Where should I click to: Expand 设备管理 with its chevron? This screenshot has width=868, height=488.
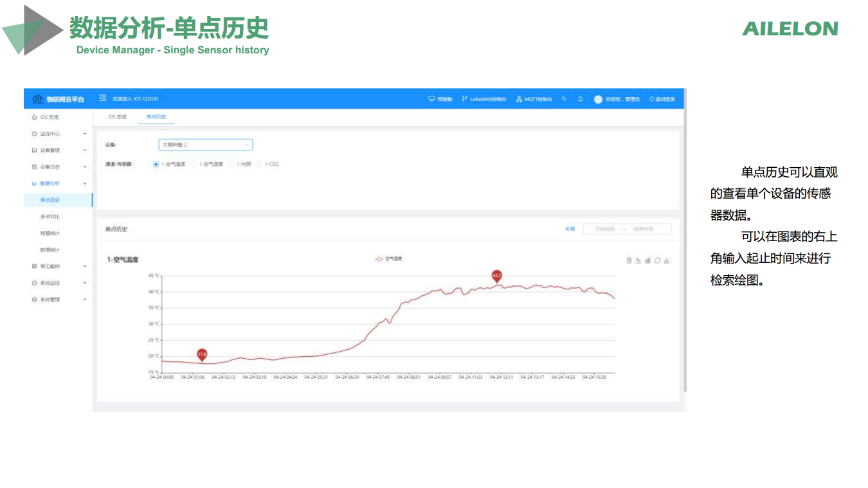click(x=85, y=150)
